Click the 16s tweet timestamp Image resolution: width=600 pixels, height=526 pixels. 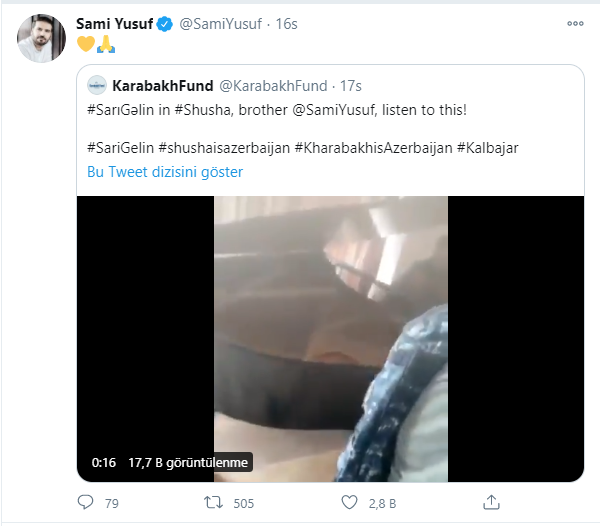[x=286, y=24]
